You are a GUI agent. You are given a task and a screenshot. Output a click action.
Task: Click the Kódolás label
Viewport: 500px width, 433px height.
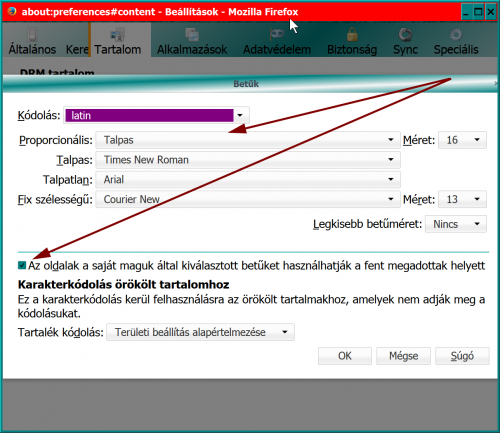point(39,115)
